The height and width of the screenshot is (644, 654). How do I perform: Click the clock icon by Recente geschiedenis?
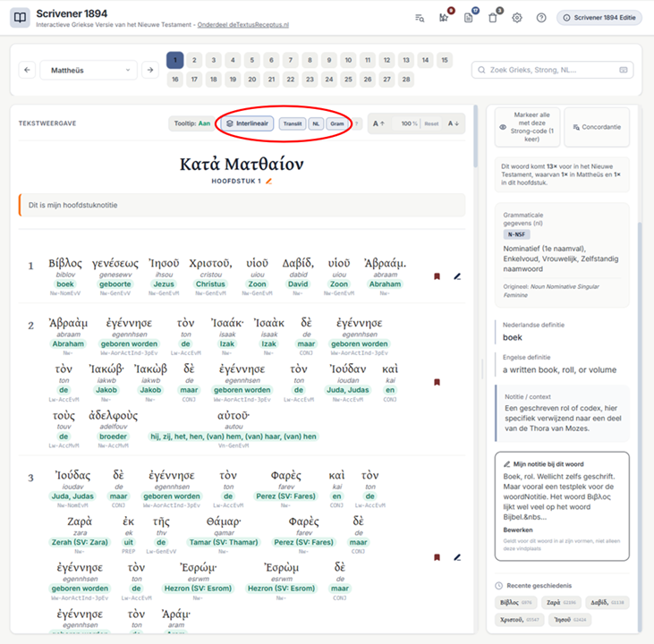point(499,586)
